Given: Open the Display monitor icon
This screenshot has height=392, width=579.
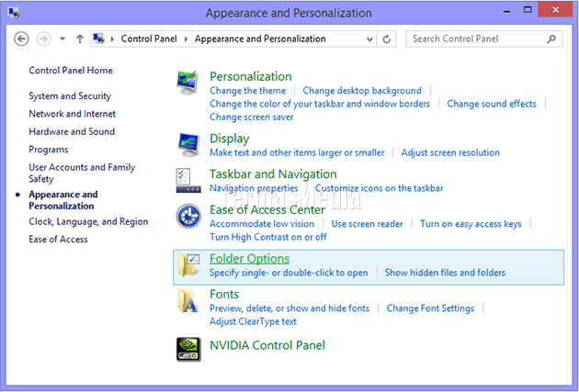Looking at the screenshot, I should pyautogui.click(x=188, y=145).
